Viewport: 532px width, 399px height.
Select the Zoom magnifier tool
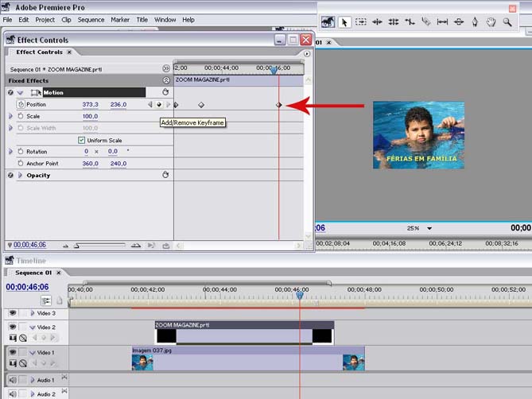tap(507, 22)
